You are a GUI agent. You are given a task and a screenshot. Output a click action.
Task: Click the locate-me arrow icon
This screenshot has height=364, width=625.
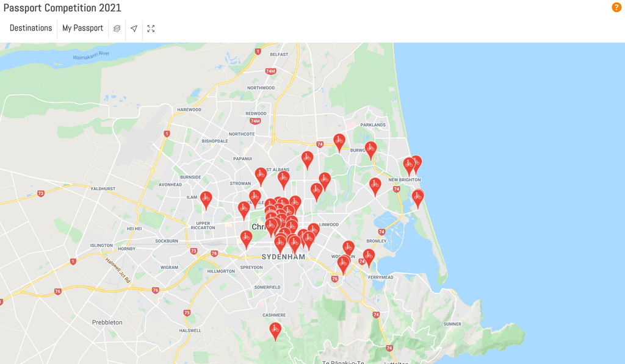coord(134,29)
